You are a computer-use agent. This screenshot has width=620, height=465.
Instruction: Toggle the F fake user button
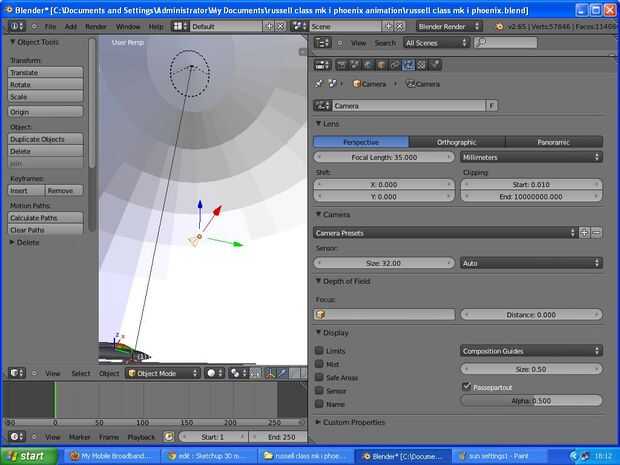coord(491,106)
